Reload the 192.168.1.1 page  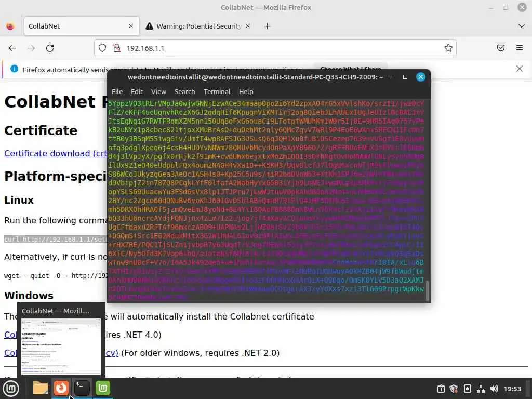(50, 48)
